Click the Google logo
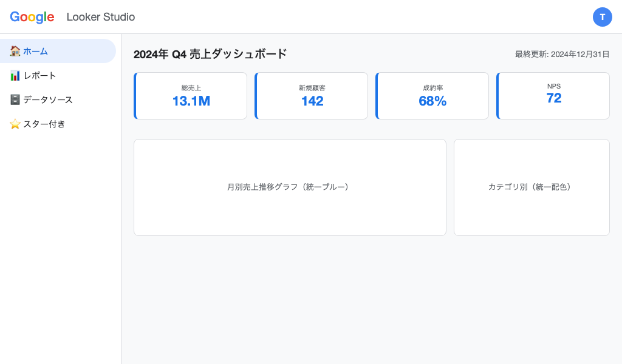622x364 pixels. pyautogui.click(x=32, y=17)
